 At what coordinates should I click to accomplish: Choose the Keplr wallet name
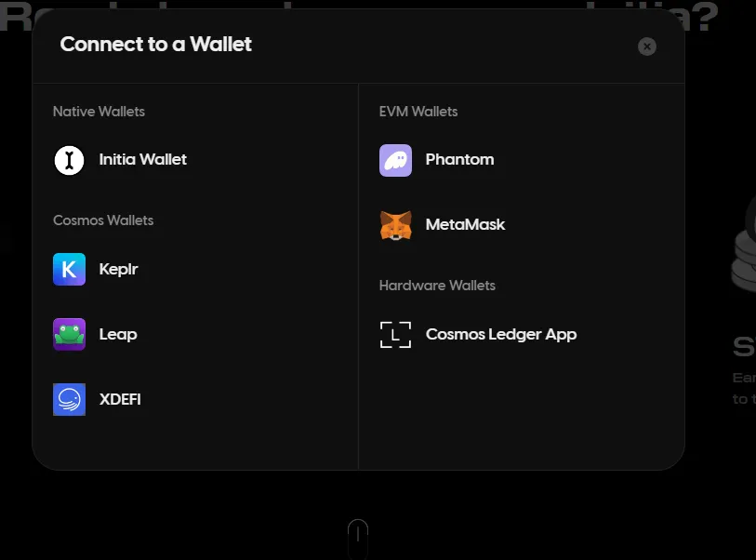(118, 270)
